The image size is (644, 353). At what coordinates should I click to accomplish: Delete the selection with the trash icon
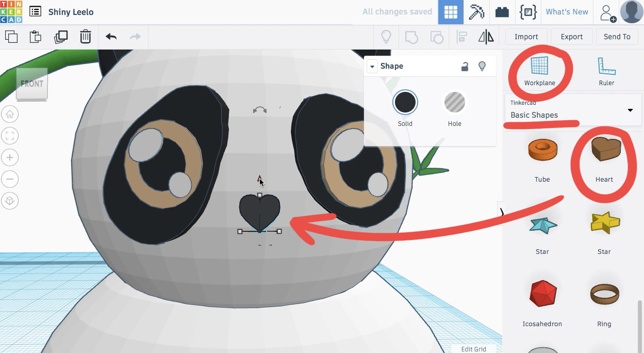click(86, 37)
